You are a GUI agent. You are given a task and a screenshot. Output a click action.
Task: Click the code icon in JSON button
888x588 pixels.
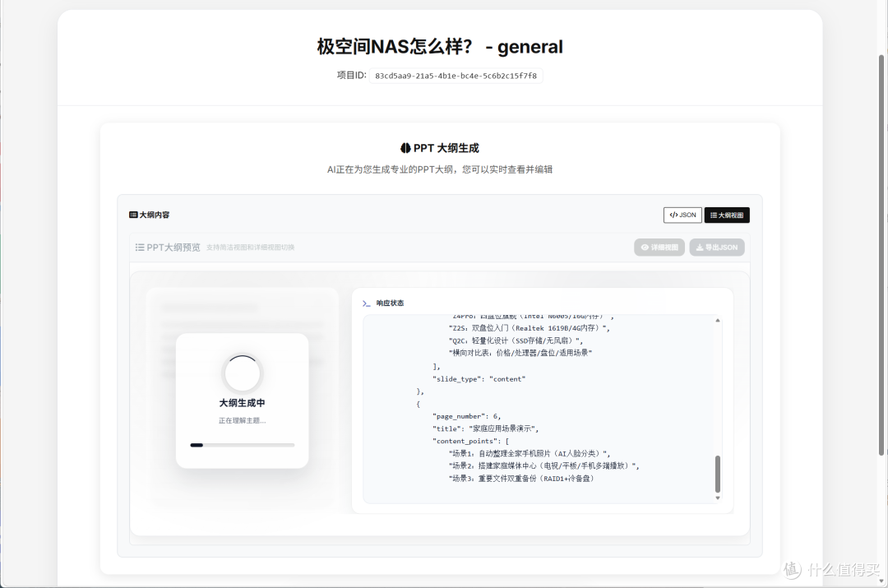click(673, 215)
